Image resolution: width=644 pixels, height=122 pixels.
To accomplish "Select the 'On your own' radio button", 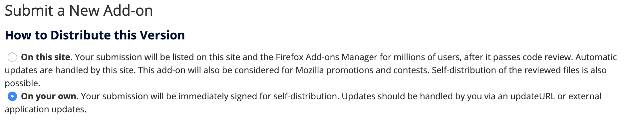I will point(12,97).
